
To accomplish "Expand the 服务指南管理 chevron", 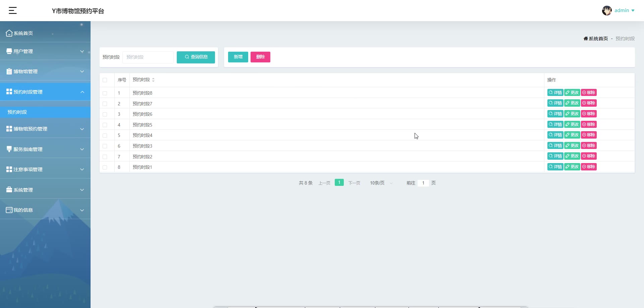I will [x=82, y=149].
